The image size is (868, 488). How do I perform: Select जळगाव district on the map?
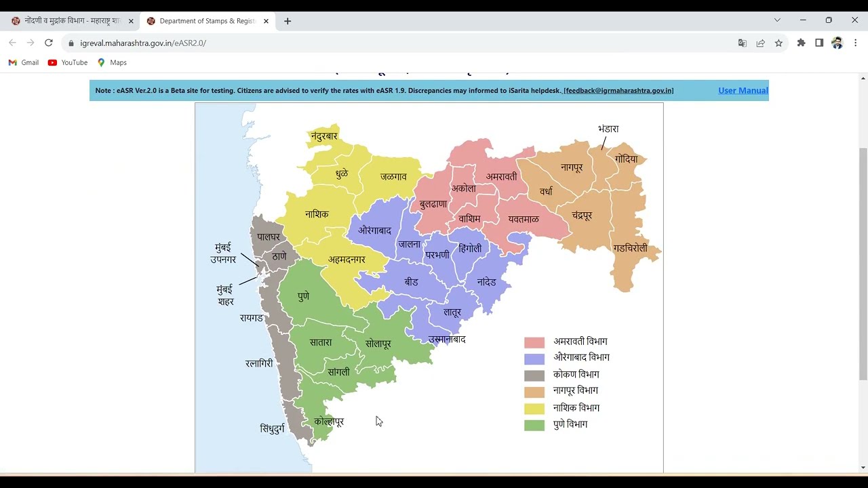pyautogui.click(x=393, y=176)
